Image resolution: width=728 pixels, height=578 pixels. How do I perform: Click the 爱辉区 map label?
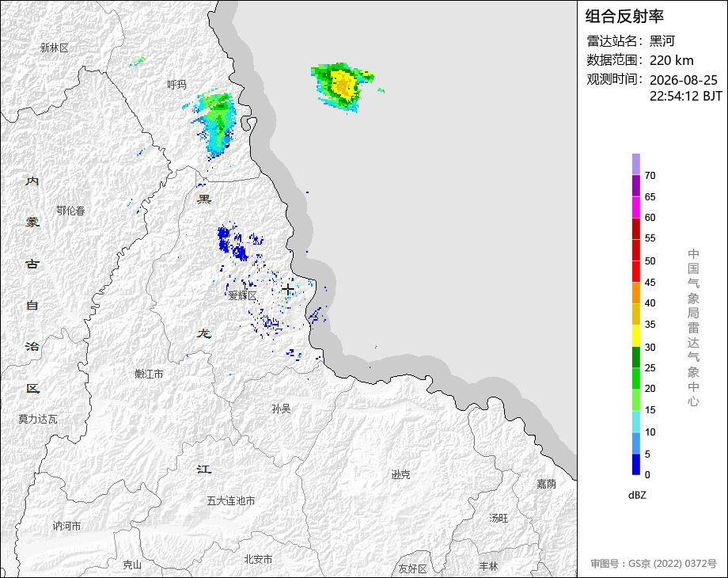click(242, 295)
